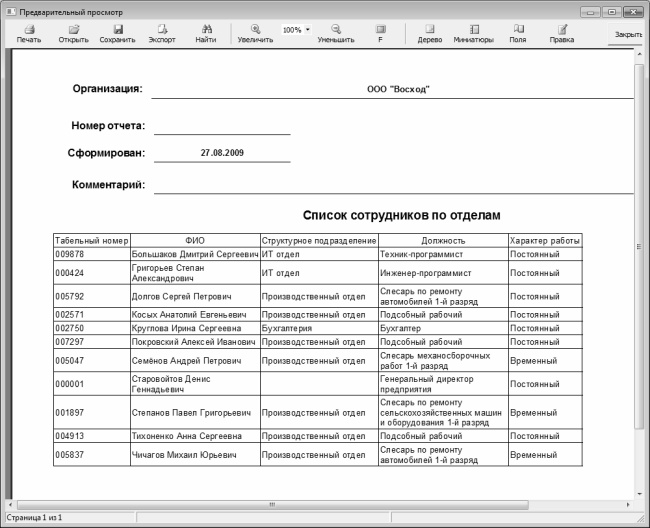The image size is (650, 528).
Task: Click the Должность column header cell
Action: pyautogui.click(x=442, y=241)
